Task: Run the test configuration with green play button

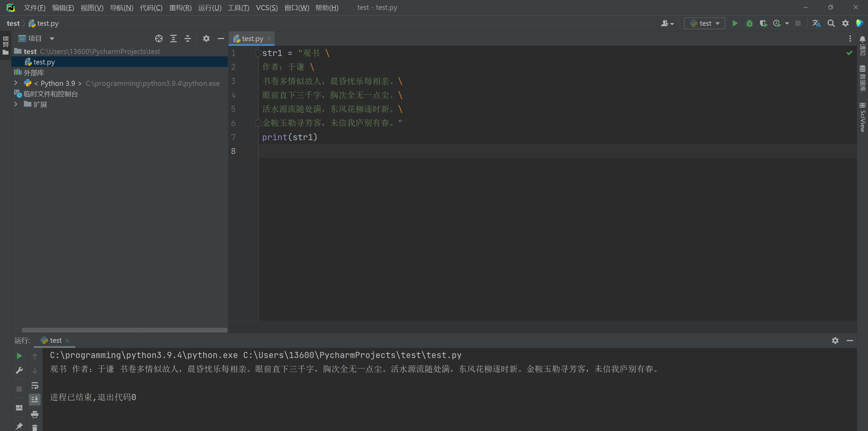Action: (x=735, y=23)
